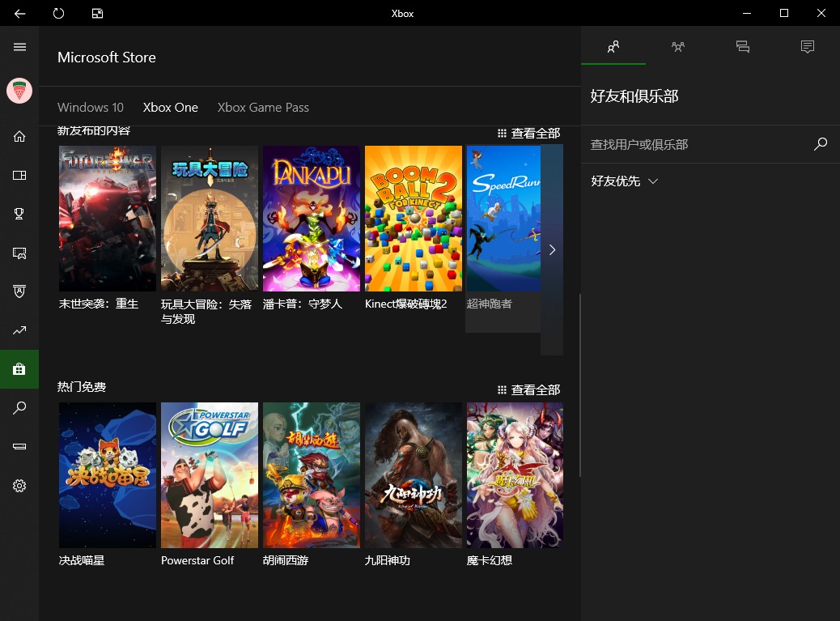Open the watermelon profile avatar
This screenshot has width=840, height=621.
(19, 91)
